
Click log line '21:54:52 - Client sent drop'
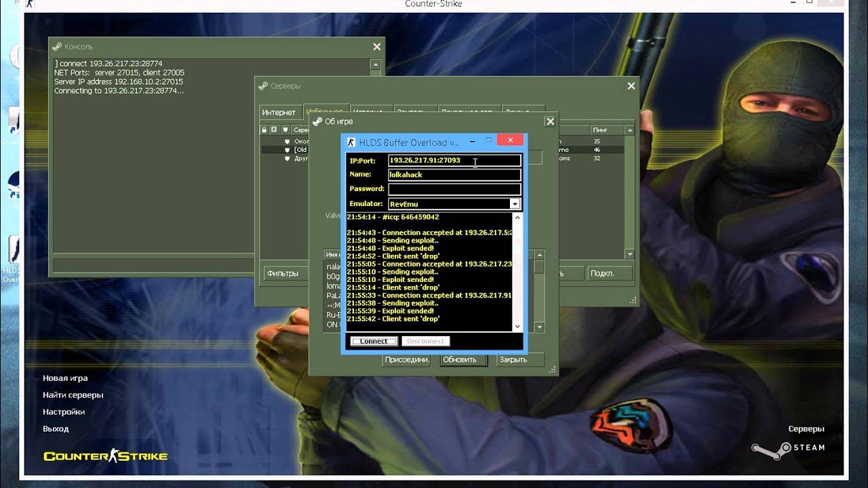(393, 256)
